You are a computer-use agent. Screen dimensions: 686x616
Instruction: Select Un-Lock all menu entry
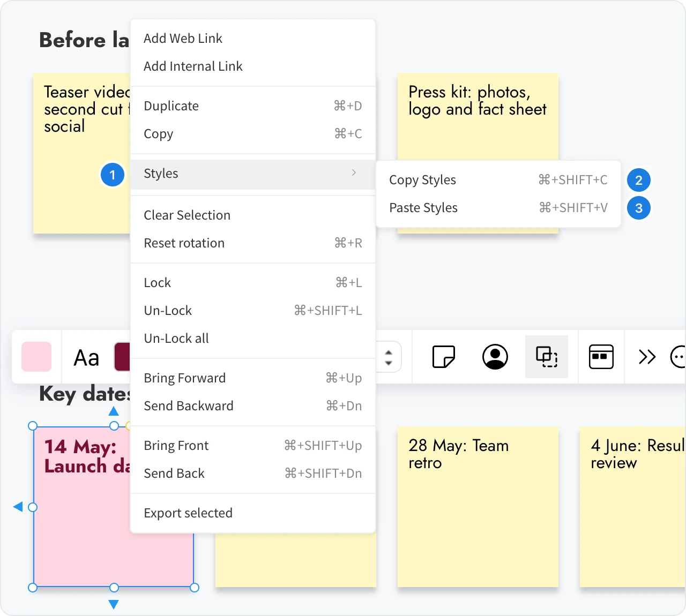253,339
